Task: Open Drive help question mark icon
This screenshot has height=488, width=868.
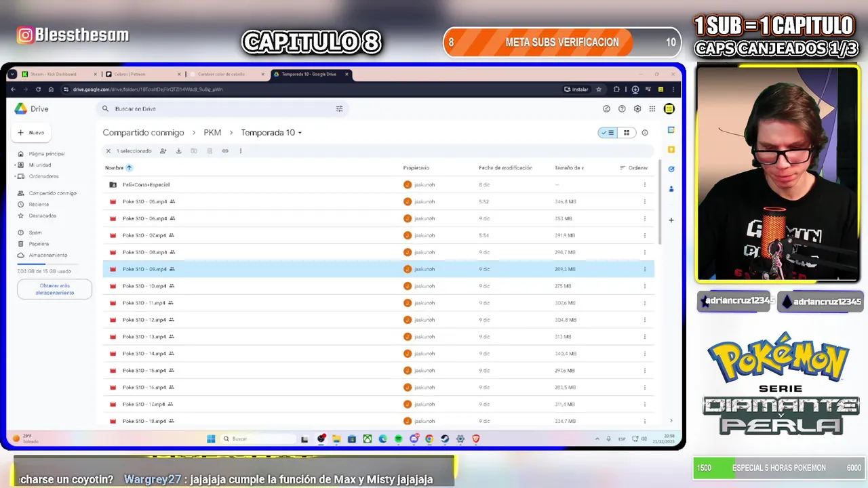Action: click(622, 108)
